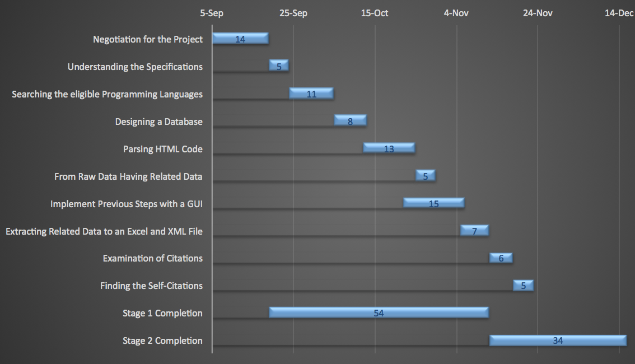Select the From Raw Data bar
The image size is (635, 364).
[425, 176]
